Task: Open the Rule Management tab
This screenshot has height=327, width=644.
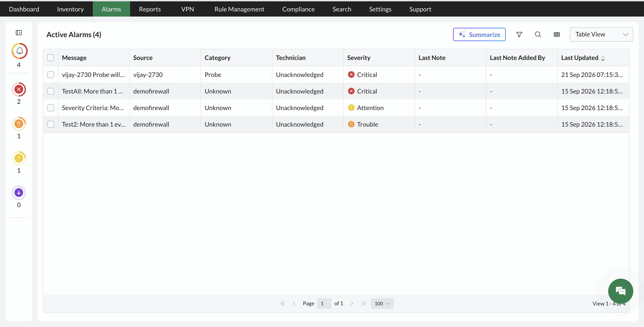Action: (x=239, y=9)
